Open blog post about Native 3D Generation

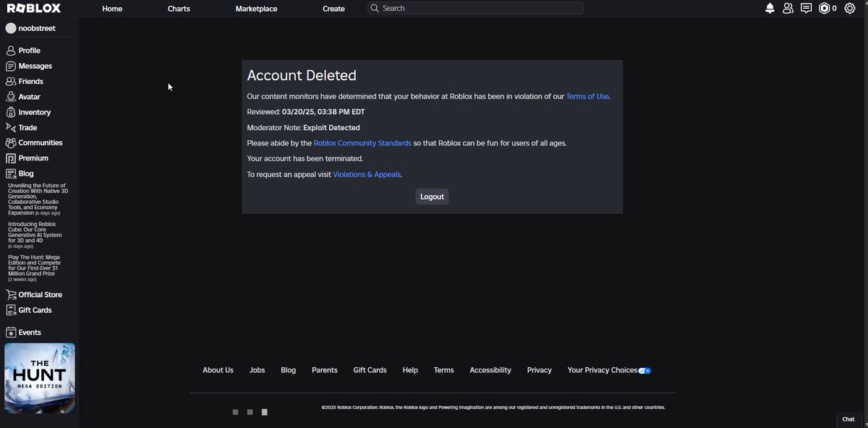coord(38,200)
